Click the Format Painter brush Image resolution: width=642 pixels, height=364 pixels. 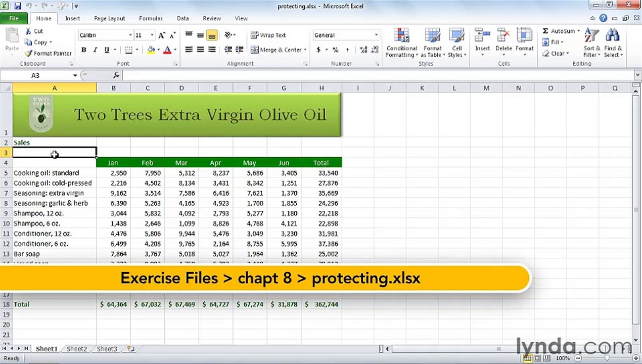pos(28,54)
